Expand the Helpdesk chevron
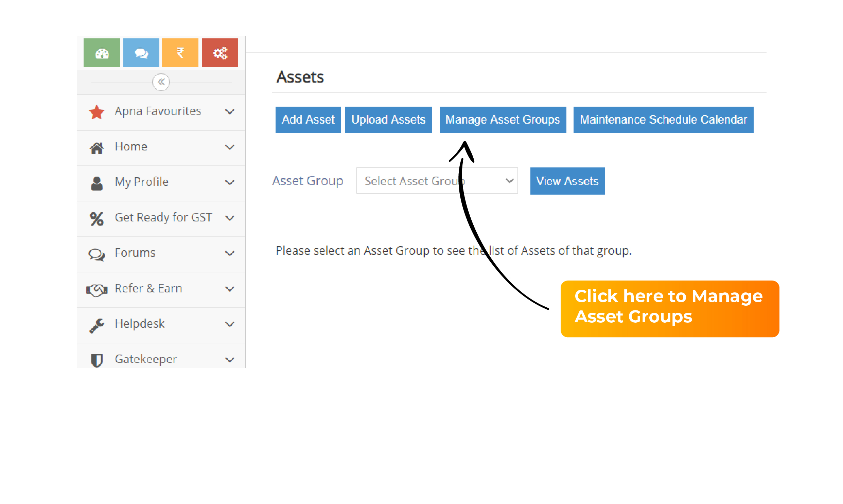Viewport: 843px width, 504px height. [230, 324]
